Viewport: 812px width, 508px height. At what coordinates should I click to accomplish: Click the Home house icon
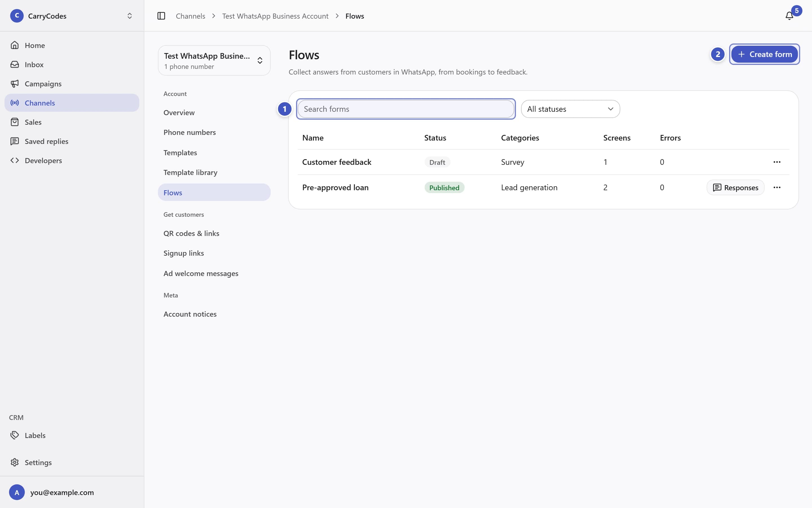[15, 45]
